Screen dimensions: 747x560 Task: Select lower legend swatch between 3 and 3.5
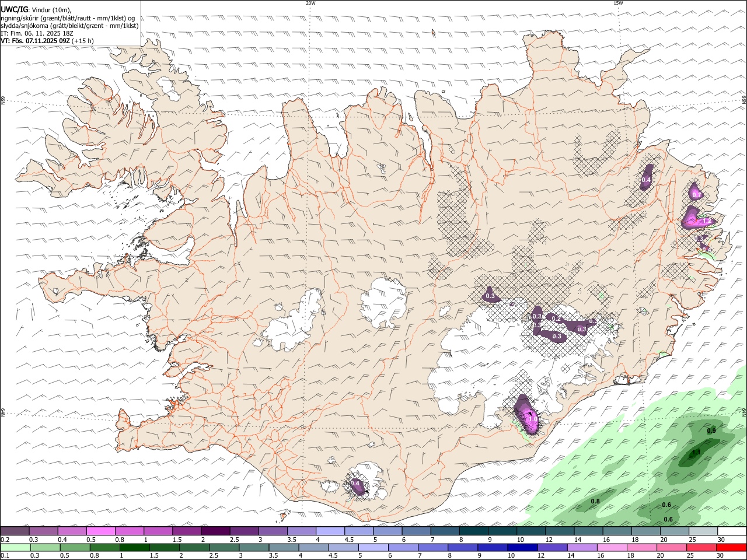(x=255, y=547)
